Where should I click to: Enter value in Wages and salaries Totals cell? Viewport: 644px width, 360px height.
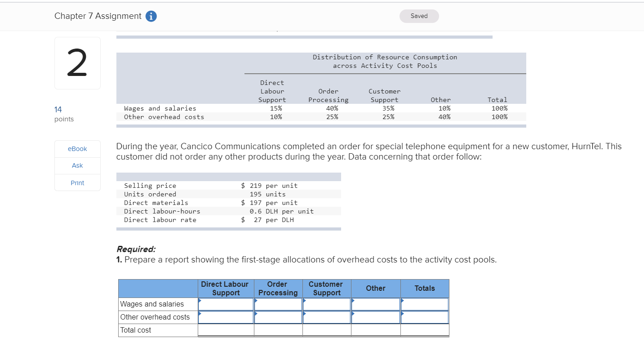coord(424,304)
